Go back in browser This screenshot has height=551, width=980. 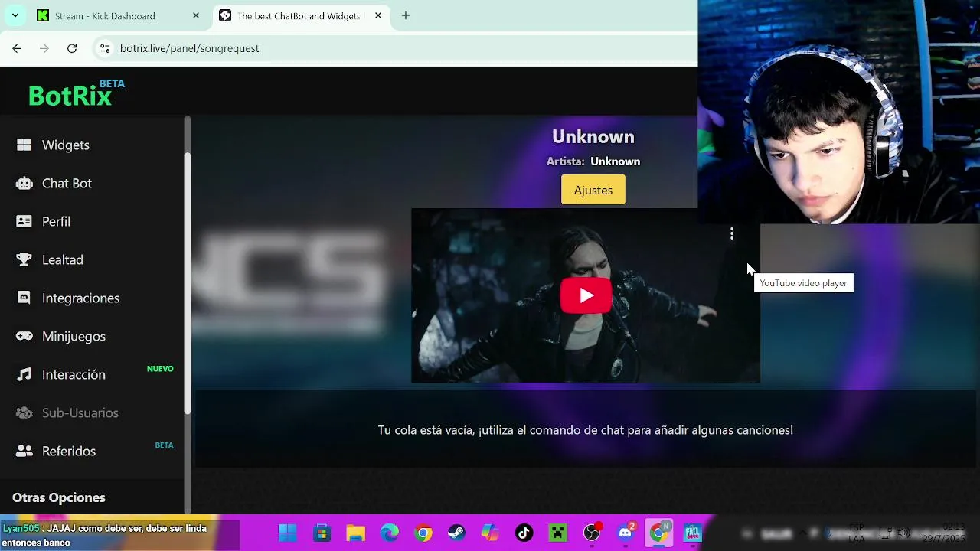click(17, 48)
